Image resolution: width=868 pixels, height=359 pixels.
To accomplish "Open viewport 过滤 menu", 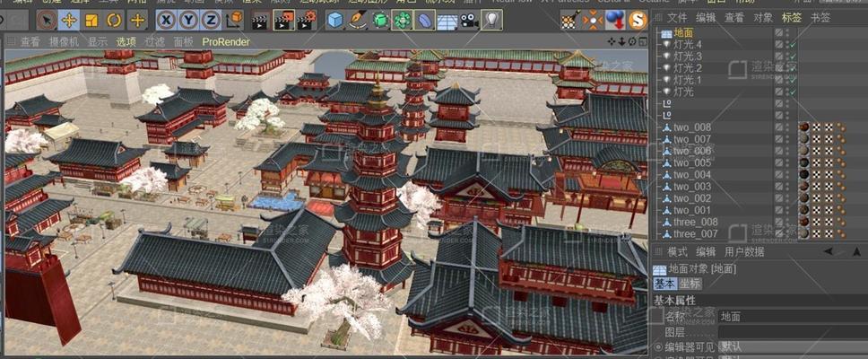I will [x=154, y=41].
